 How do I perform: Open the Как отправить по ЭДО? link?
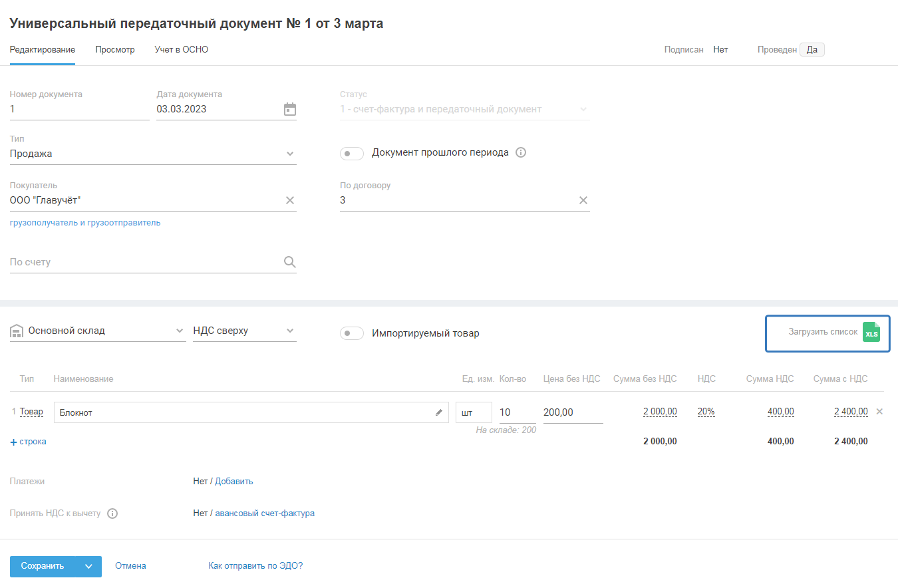[255, 566]
